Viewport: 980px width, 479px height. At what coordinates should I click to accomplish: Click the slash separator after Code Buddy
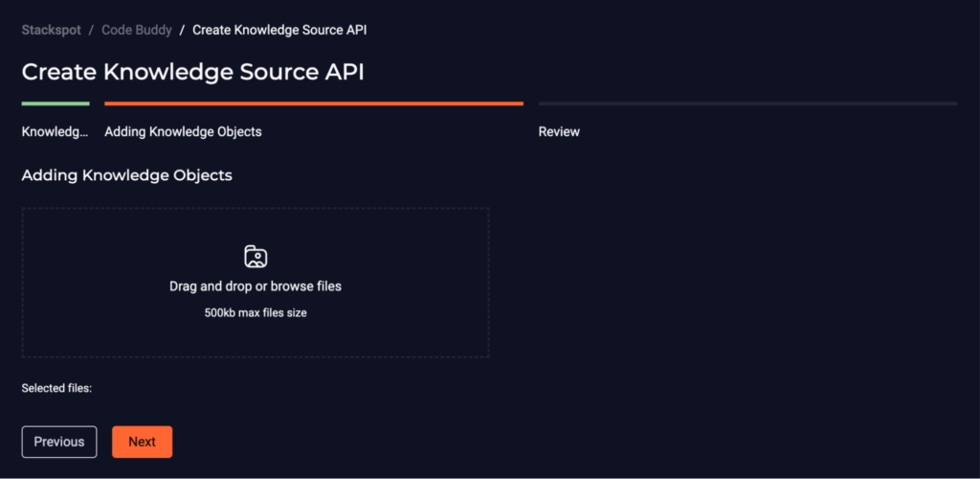pos(182,30)
